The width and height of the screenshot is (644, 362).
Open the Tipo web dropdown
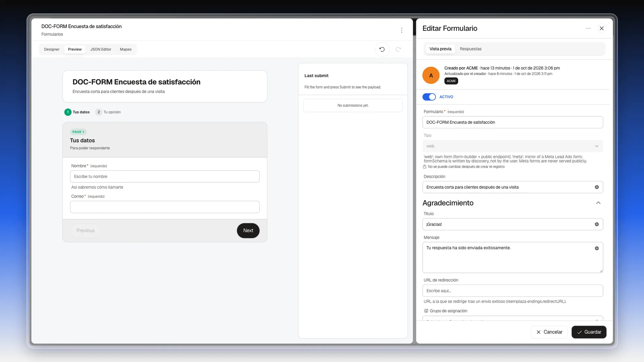point(513,146)
